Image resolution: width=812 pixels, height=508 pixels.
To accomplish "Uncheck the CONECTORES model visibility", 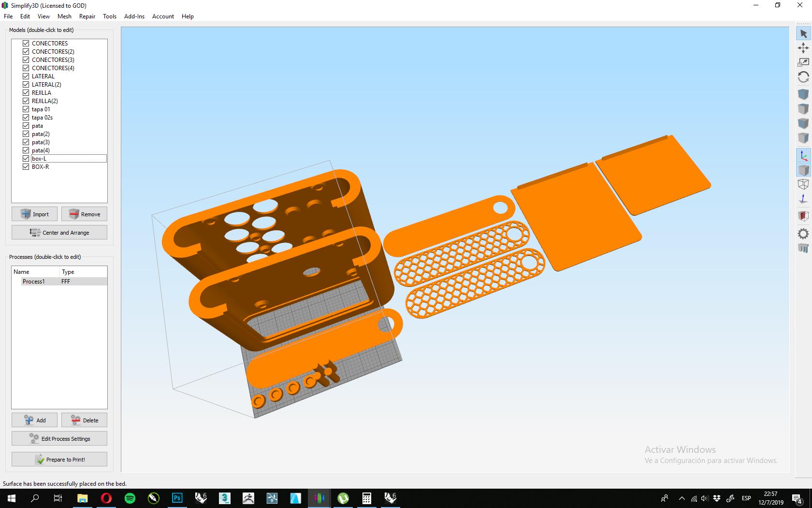I will tap(26, 43).
